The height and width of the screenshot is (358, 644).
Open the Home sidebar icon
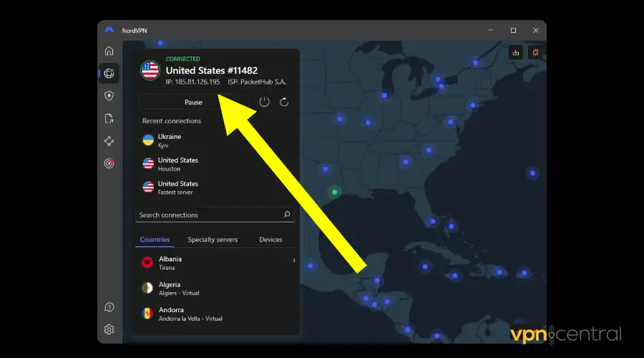click(x=109, y=51)
